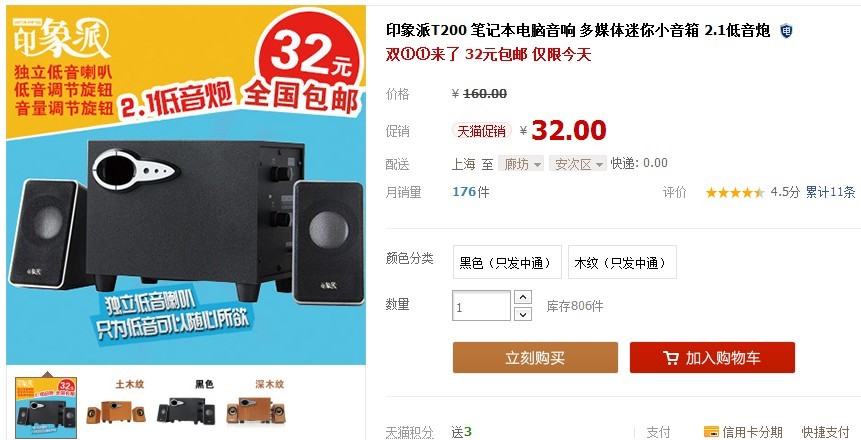The width and height of the screenshot is (861, 440).
Task: Open the 累计11条 reviews link
Action: coord(830,192)
